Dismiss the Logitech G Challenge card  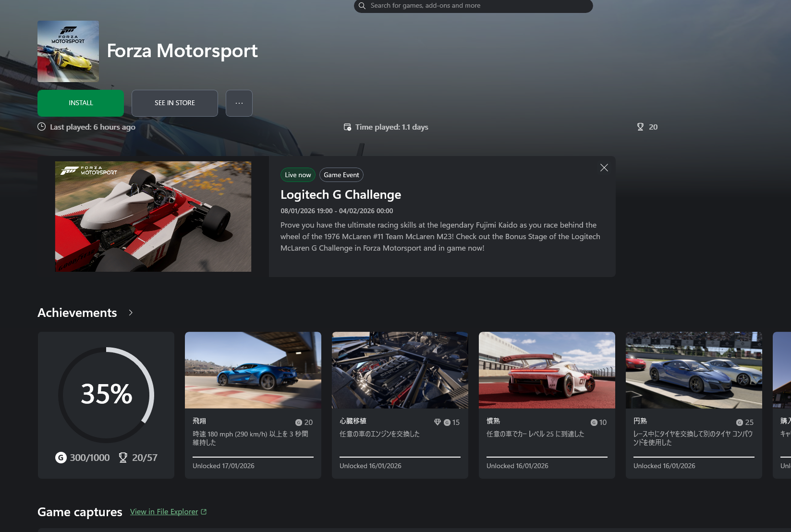604,168
